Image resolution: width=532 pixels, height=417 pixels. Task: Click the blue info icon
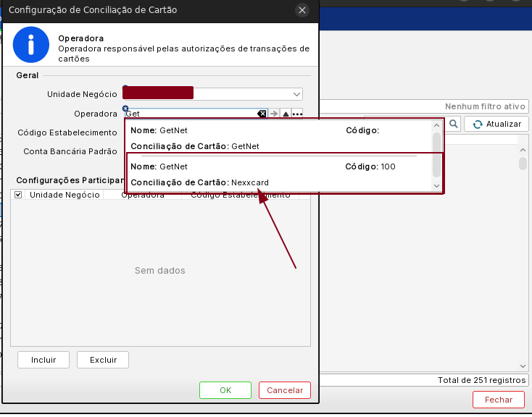[30, 46]
